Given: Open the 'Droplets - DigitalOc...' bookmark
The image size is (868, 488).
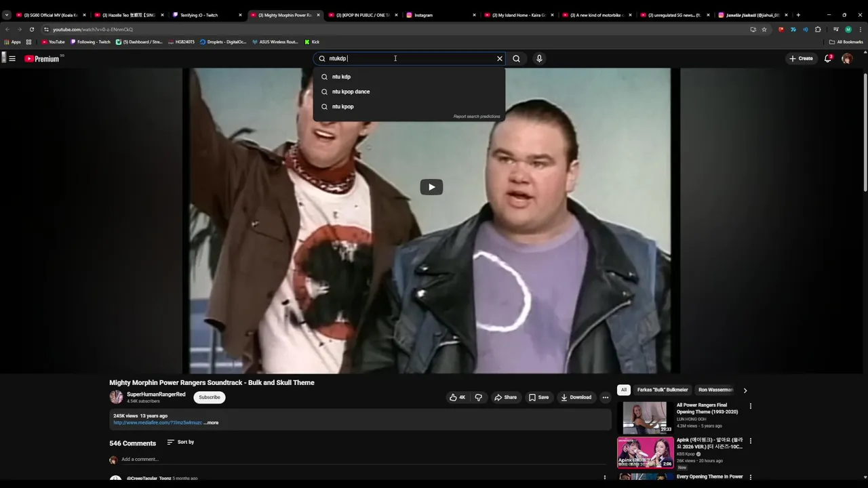Looking at the screenshot, I should click(x=223, y=42).
